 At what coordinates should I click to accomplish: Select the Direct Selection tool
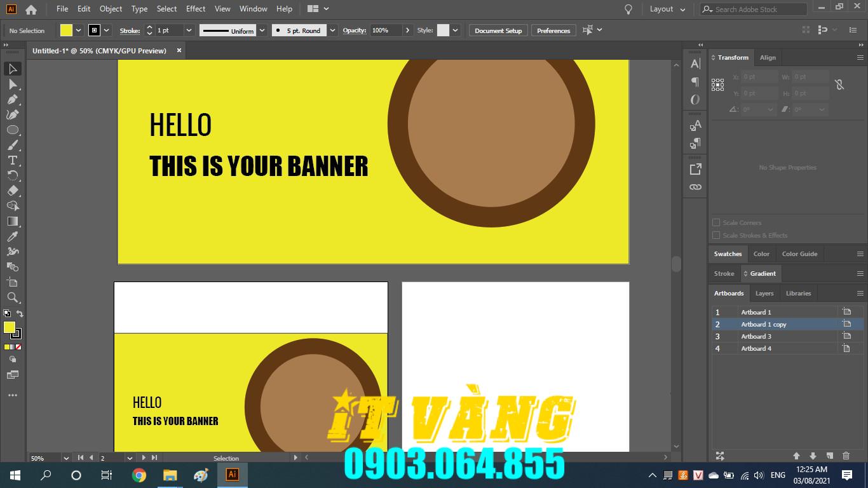pyautogui.click(x=13, y=84)
